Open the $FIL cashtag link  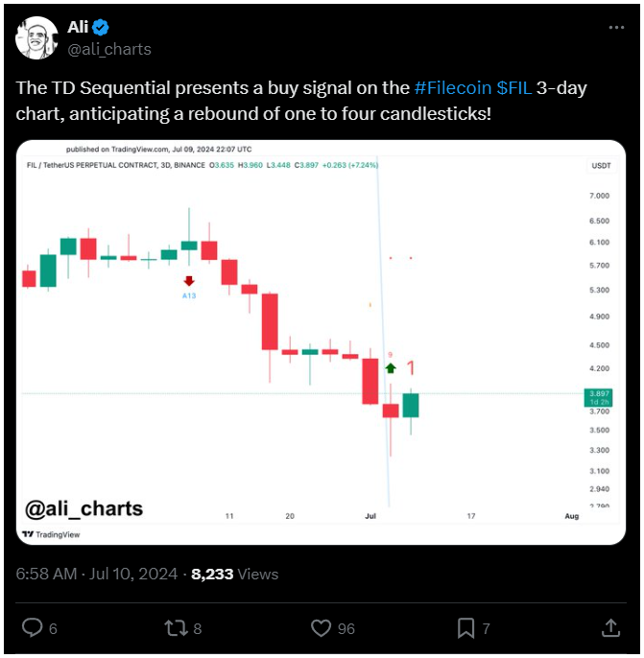click(x=513, y=88)
